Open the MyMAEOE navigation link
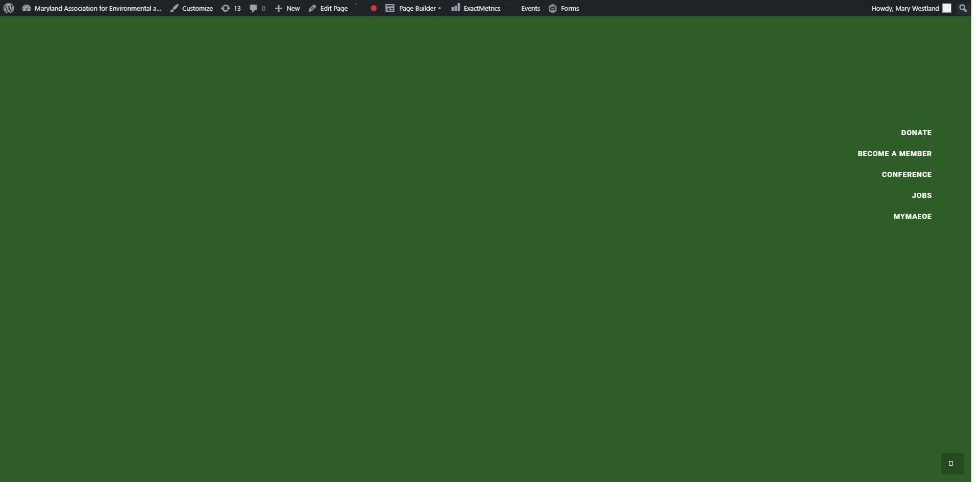 pos(912,216)
